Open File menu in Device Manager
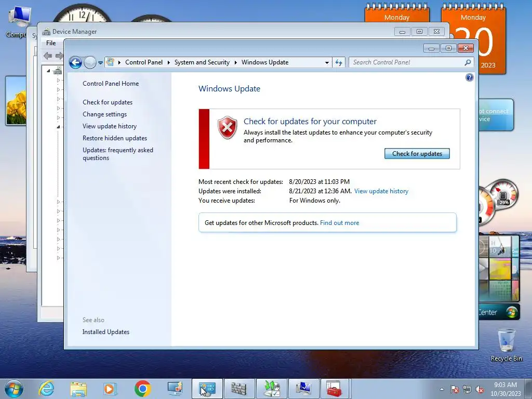Viewport: 532px width, 399px height. coord(51,43)
